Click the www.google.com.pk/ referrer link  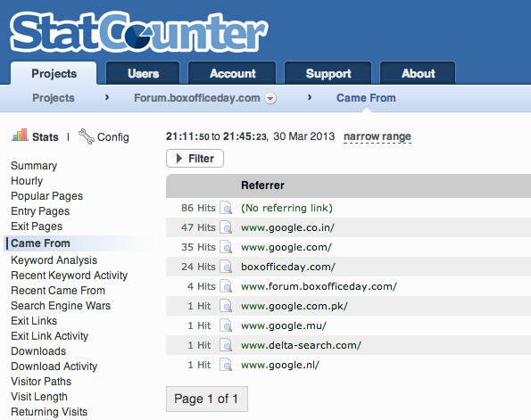[x=295, y=306]
